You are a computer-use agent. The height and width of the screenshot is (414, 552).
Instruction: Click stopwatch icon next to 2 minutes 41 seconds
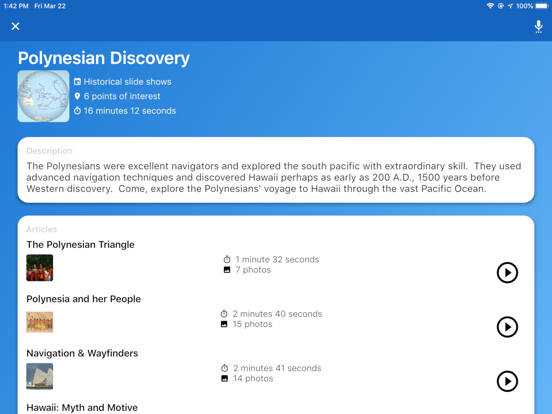[225, 368]
